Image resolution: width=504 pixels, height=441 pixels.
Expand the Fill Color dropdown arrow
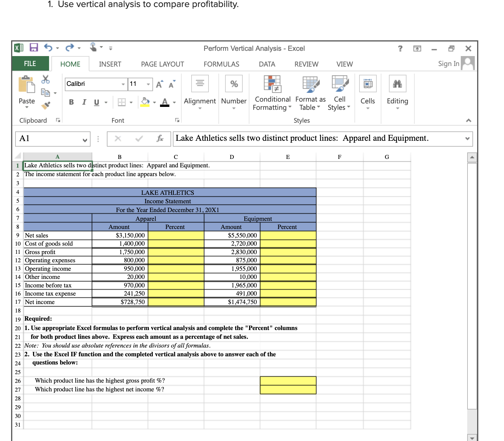154,102
